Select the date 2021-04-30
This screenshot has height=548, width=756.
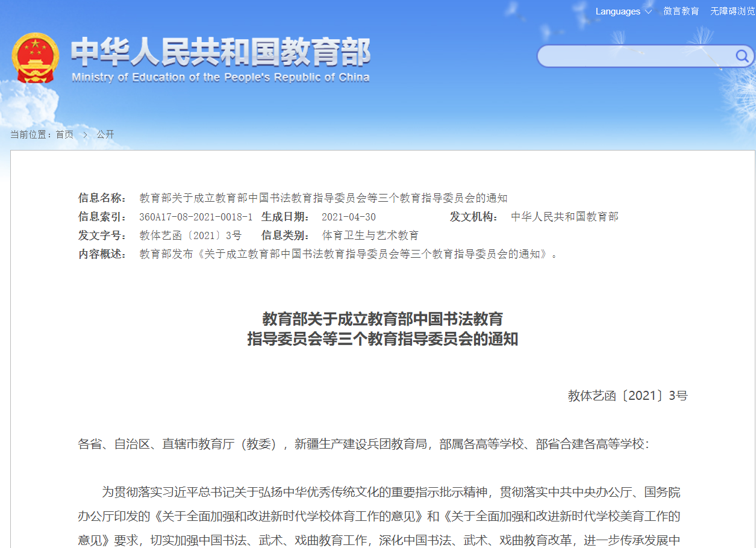point(349,217)
